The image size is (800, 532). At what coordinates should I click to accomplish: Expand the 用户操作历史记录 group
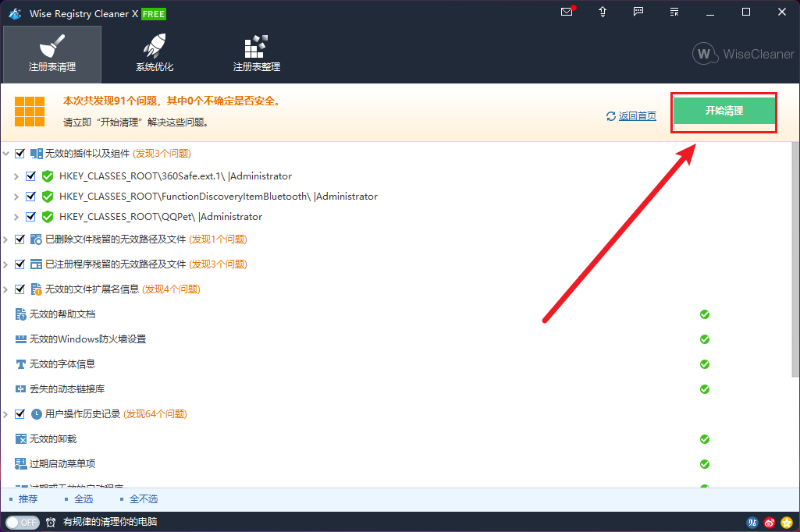pos(5,415)
